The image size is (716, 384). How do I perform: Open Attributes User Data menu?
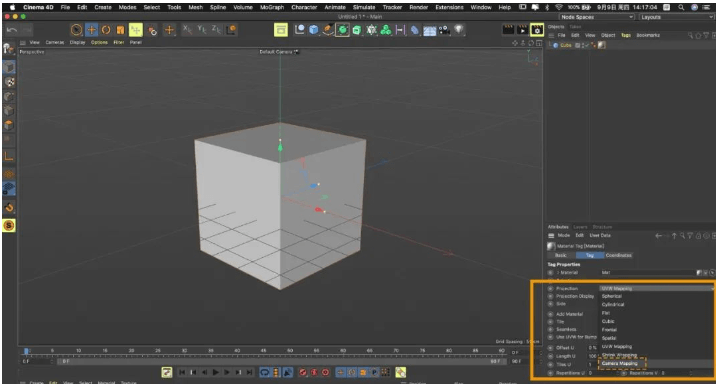coord(600,236)
